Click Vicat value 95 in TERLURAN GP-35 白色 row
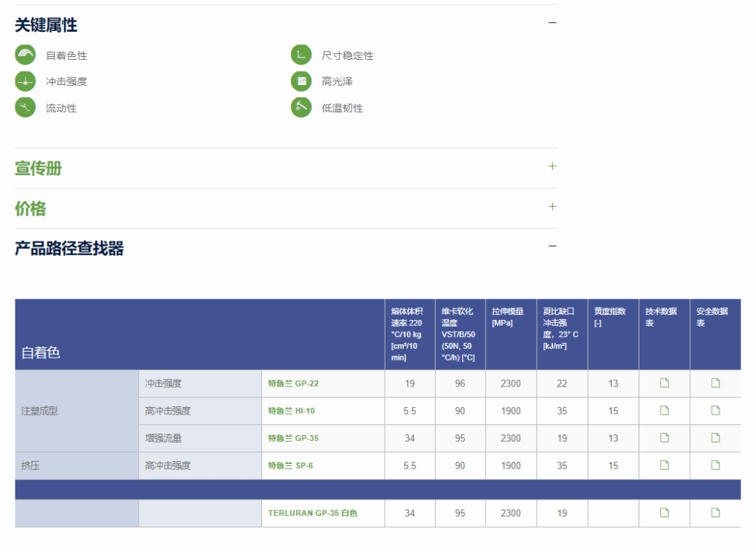The width and height of the screenshot is (756, 549). [x=460, y=514]
